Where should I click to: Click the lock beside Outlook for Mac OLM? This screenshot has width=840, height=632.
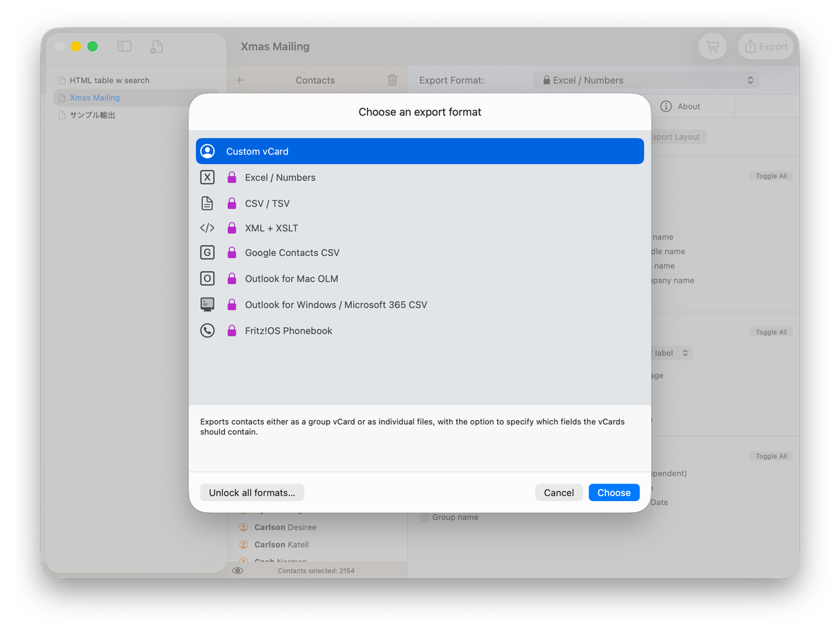232,278
